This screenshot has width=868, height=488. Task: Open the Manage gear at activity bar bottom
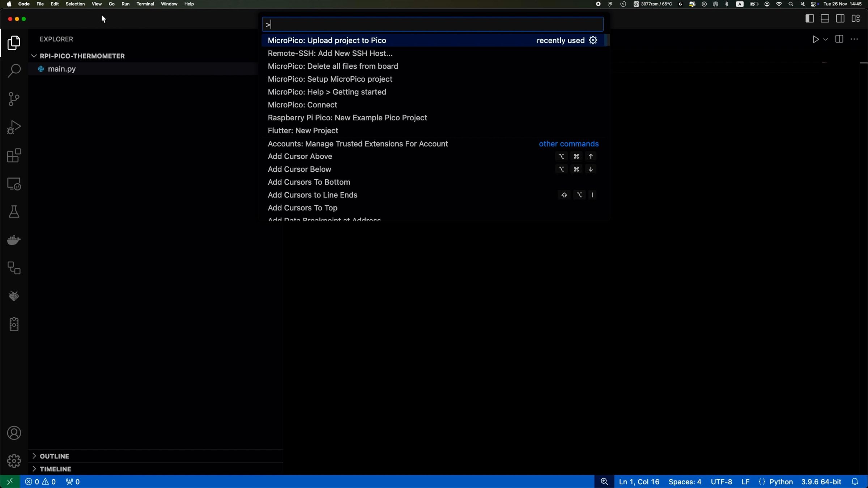coord(14,461)
